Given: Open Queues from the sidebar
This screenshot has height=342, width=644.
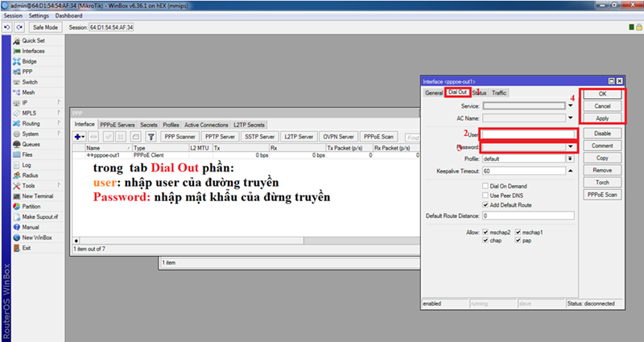Looking at the screenshot, I should [31, 144].
